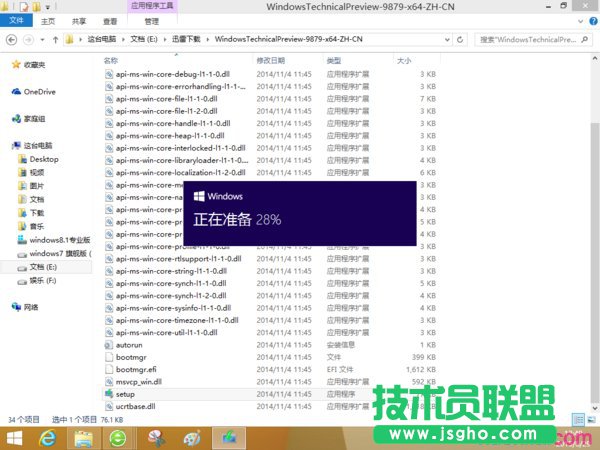Select api-ms-win-core-string-l1-1-0.dll file
The height and width of the screenshot is (450, 600).
coord(171,271)
